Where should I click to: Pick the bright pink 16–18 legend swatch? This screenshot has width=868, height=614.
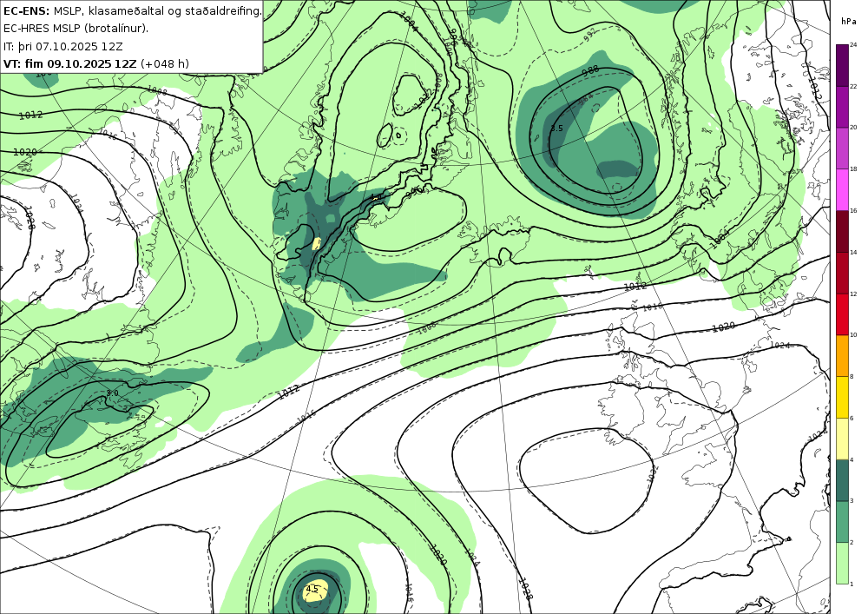coord(842,190)
